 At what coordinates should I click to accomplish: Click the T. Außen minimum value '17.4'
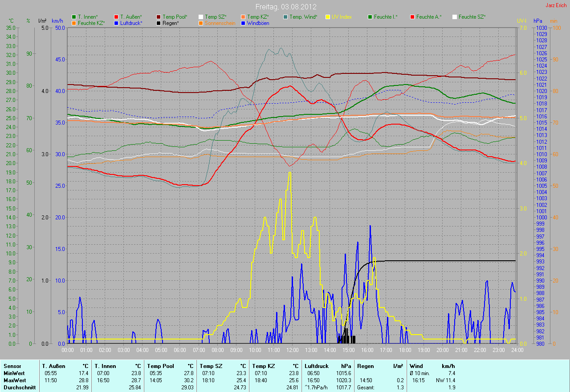[x=83, y=373]
